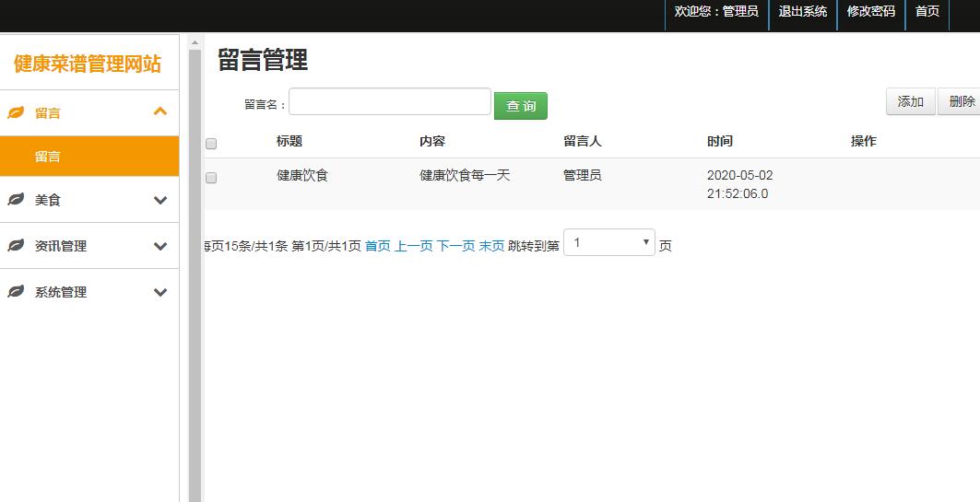
Task: Collapse the 留言 section chevron
Action: coord(160,111)
